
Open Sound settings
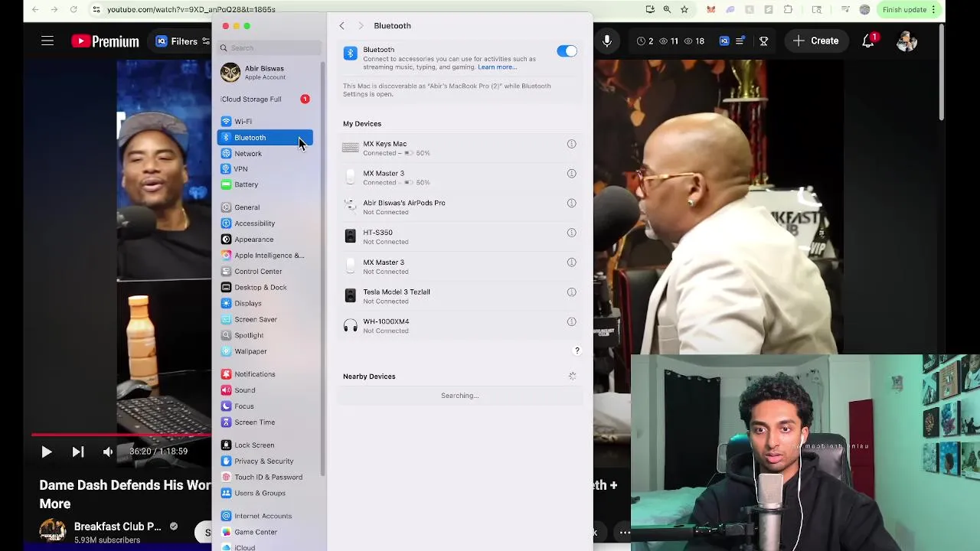[x=265, y=390]
